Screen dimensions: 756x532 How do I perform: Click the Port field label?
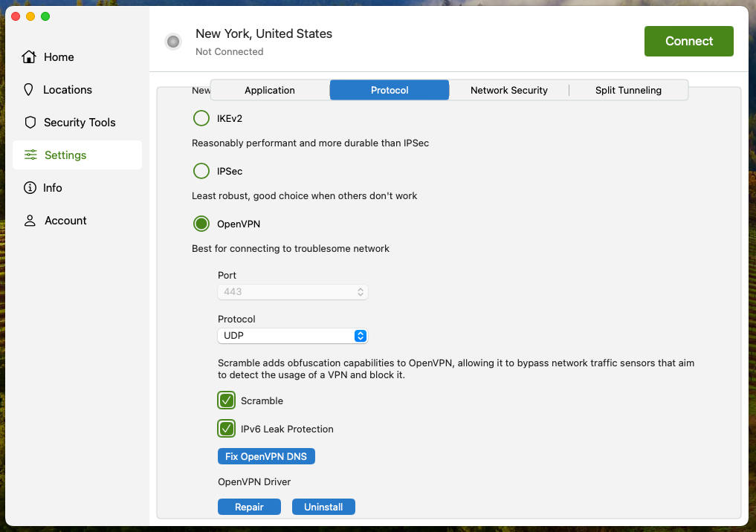pos(227,275)
